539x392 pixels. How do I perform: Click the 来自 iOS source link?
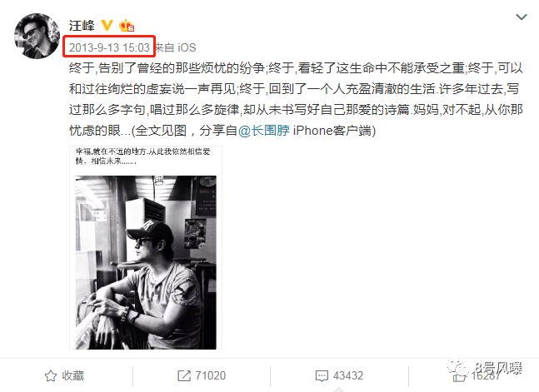(176, 47)
